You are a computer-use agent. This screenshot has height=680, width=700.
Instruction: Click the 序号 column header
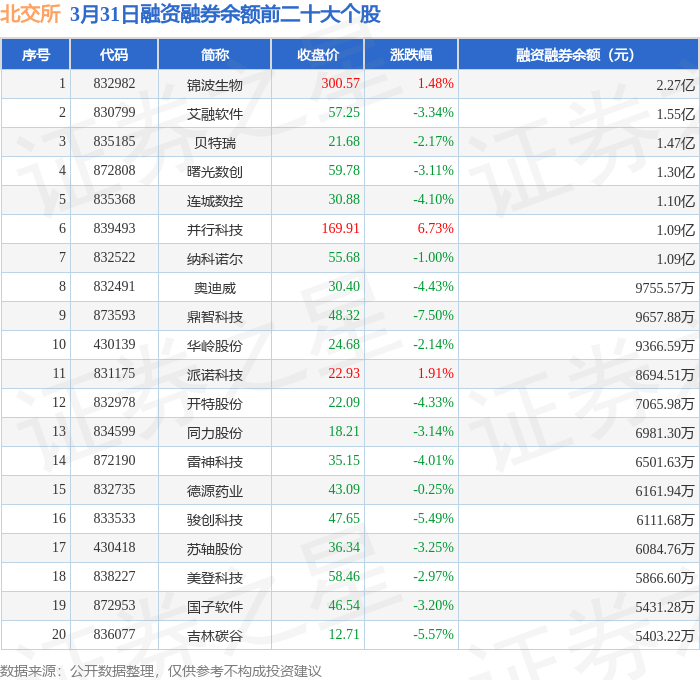[36, 54]
